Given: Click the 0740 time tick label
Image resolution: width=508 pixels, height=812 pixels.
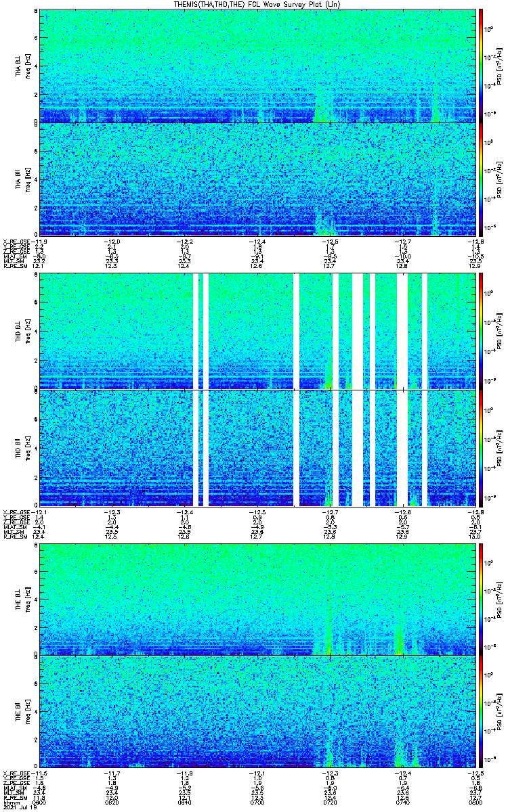Looking at the screenshot, I should [402, 803].
